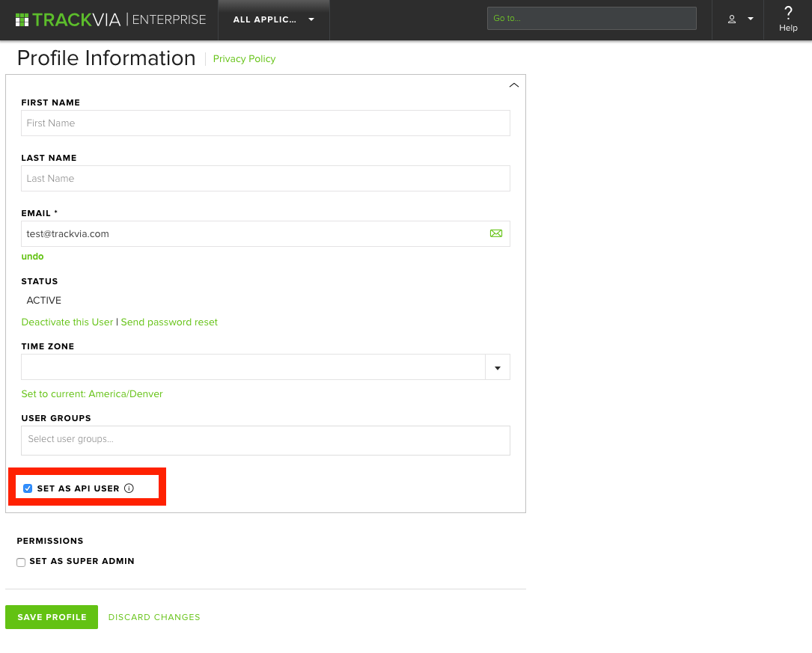812x653 pixels.
Task: Expand the Time Zone dropdown arrow
Action: 498,367
